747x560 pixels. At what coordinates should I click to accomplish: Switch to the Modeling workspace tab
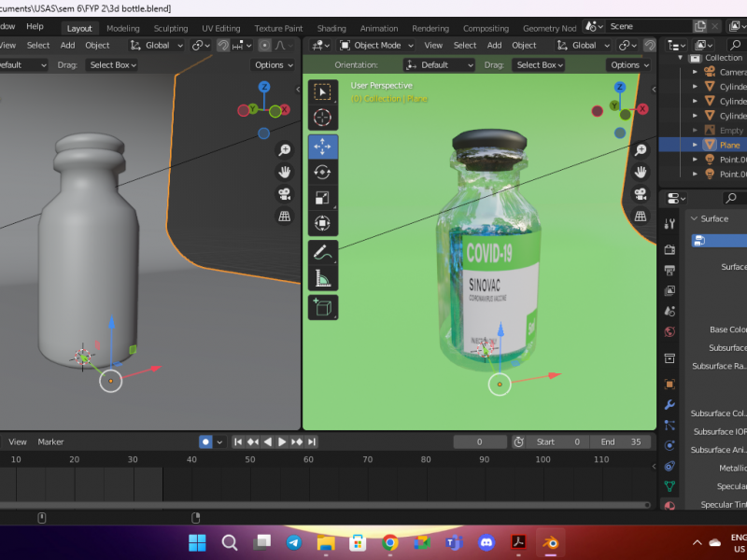tap(122, 28)
